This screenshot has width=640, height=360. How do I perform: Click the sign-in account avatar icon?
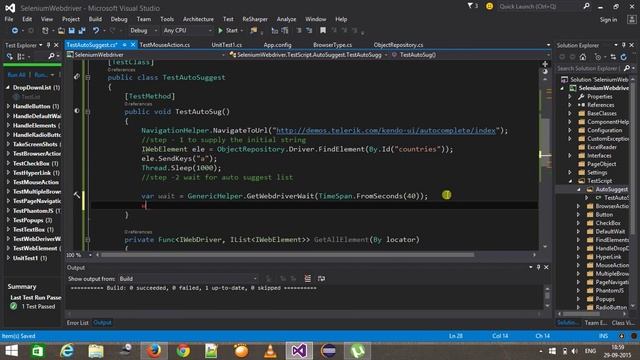pyautogui.click(x=631, y=19)
